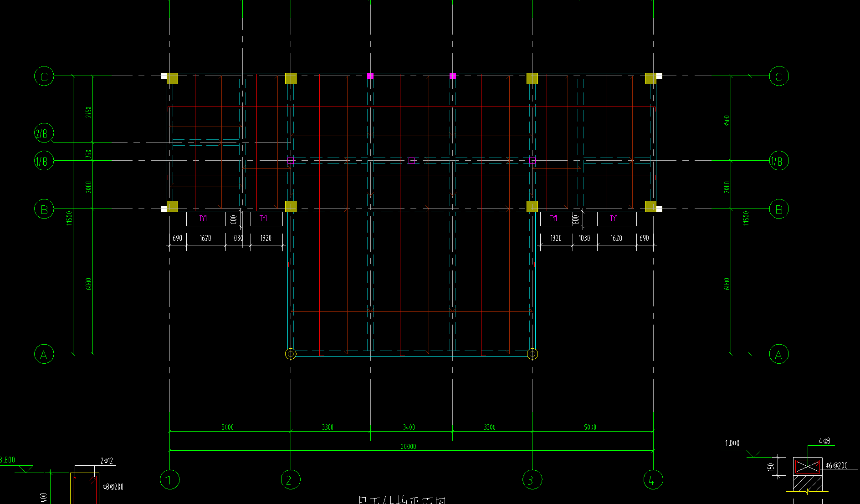Select axis bubble number 1

tap(170, 479)
